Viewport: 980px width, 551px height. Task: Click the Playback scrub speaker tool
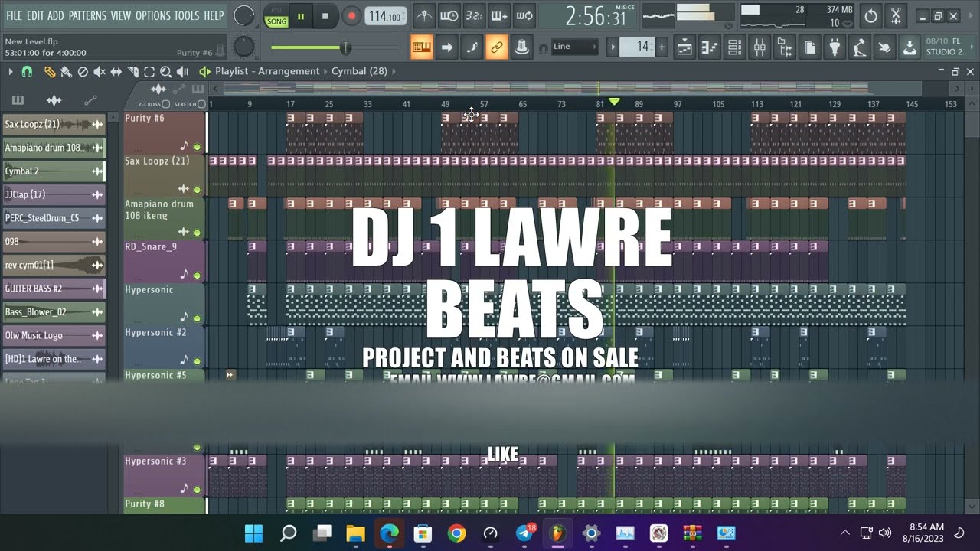pos(182,71)
